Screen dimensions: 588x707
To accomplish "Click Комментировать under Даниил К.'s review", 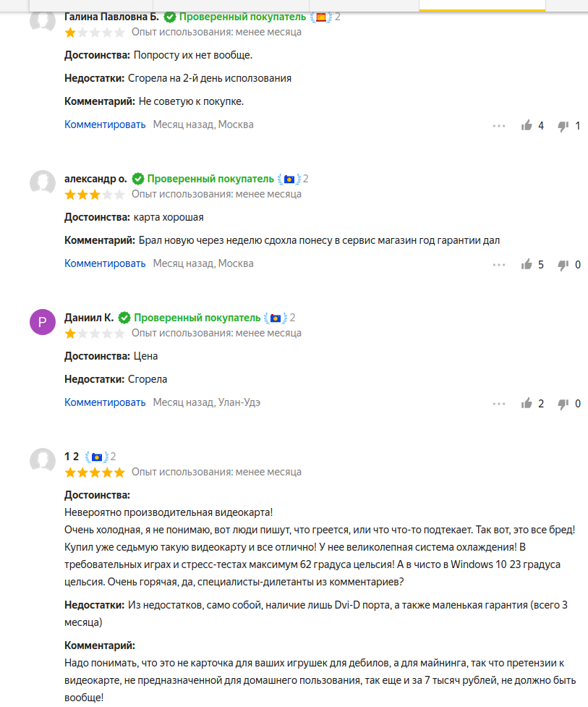I will (105, 402).
